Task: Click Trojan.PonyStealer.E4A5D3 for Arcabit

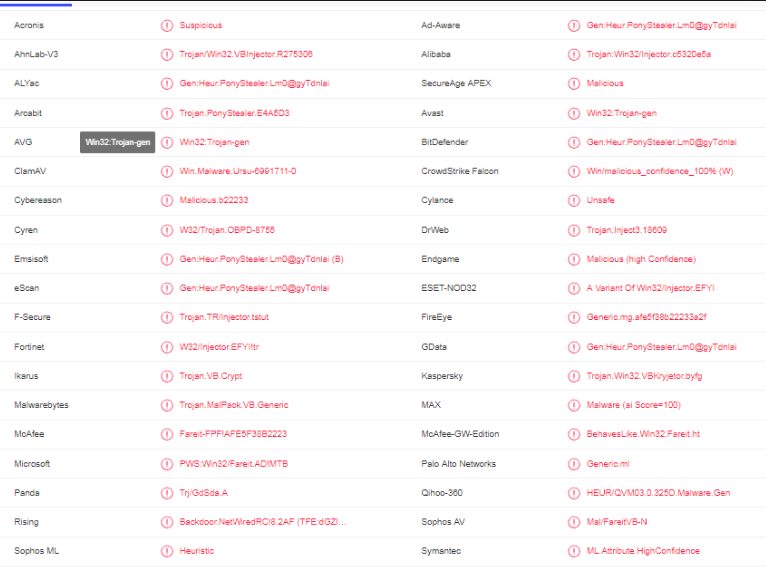Action: 234,113
